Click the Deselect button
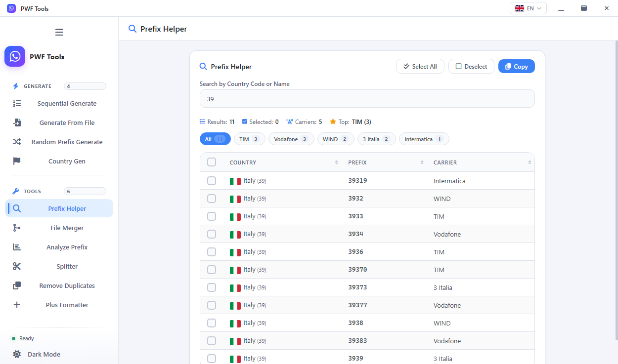This screenshot has height=364, width=618. (x=471, y=66)
